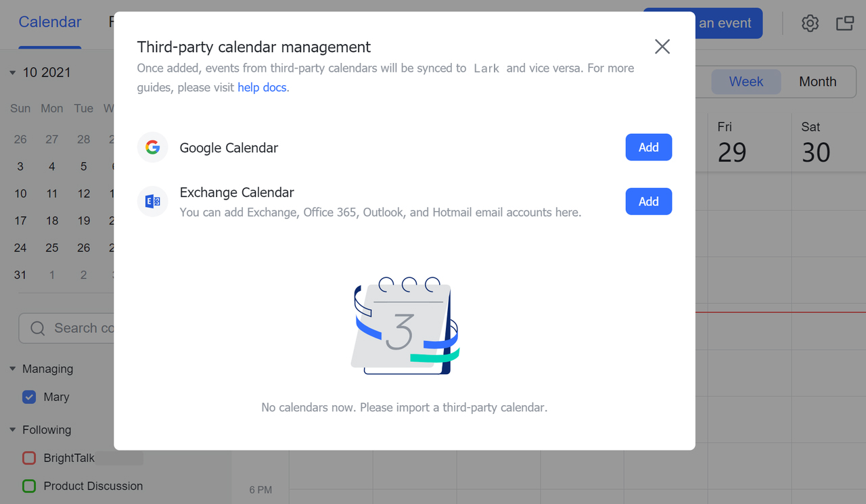Add Exchange Calendar
This screenshot has width=866, height=504.
(648, 202)
